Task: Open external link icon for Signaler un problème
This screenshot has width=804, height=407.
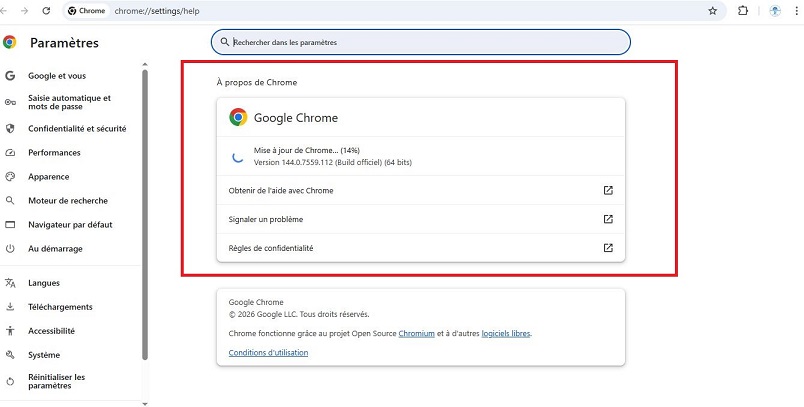Action: click(x=608, y=219)
